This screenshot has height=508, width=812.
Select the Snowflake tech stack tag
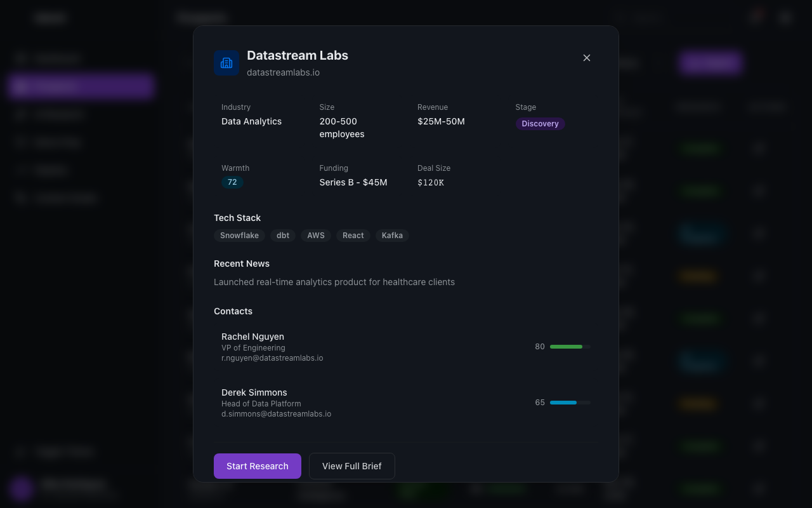point(239,236)
